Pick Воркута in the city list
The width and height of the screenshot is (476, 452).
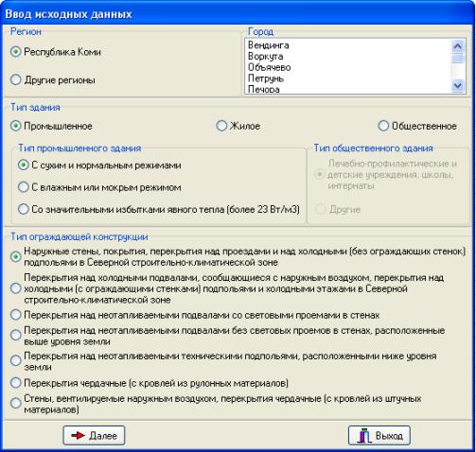point(265,57)
